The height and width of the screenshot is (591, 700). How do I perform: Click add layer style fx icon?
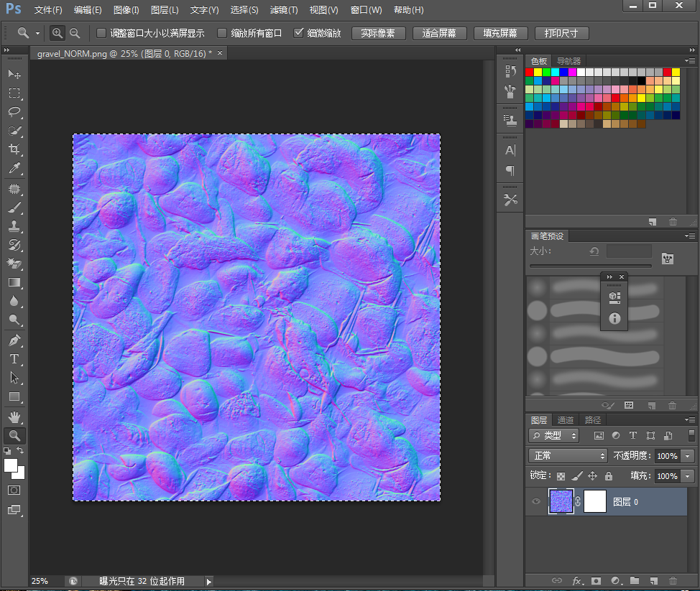[x=577, y=581]
